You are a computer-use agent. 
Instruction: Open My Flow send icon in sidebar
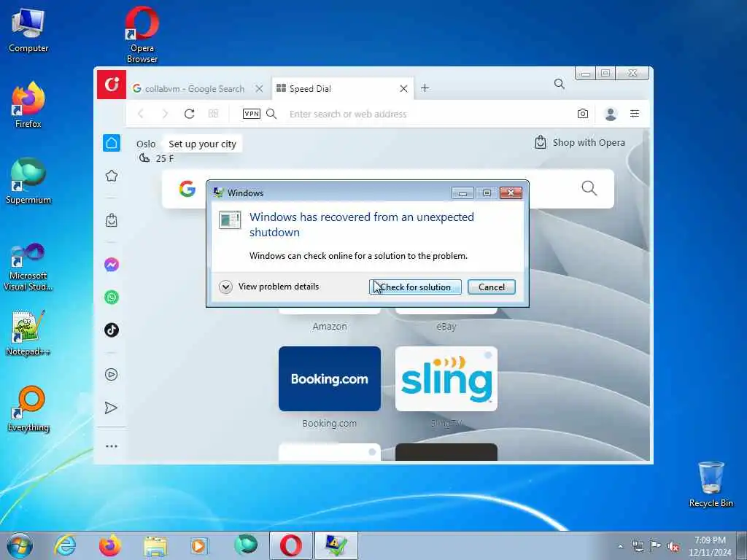(111, 408)
